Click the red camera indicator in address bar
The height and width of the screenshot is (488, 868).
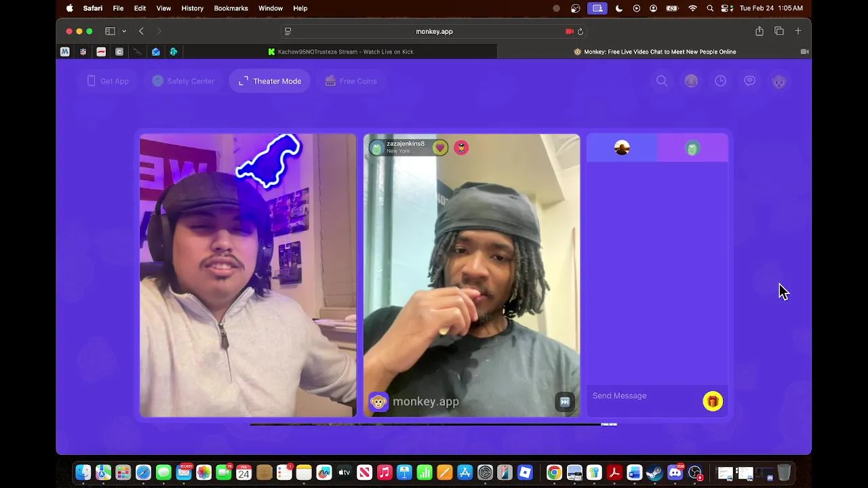click(x=569, y=31)
